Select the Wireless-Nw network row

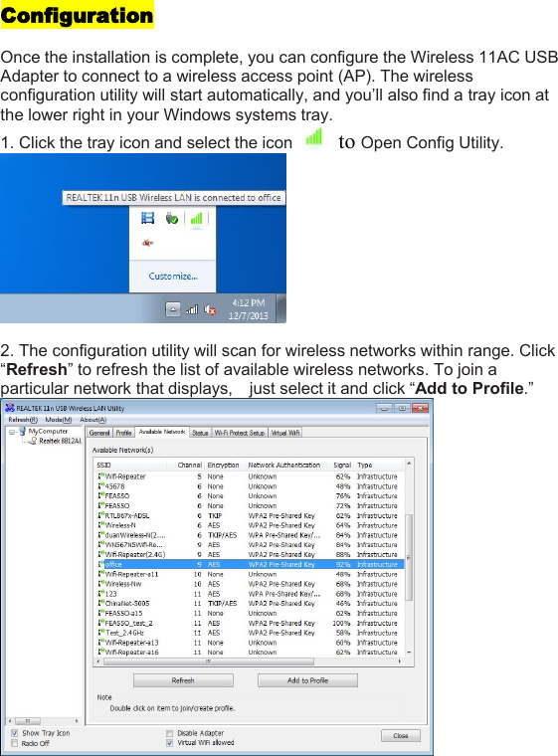[249, 584]
